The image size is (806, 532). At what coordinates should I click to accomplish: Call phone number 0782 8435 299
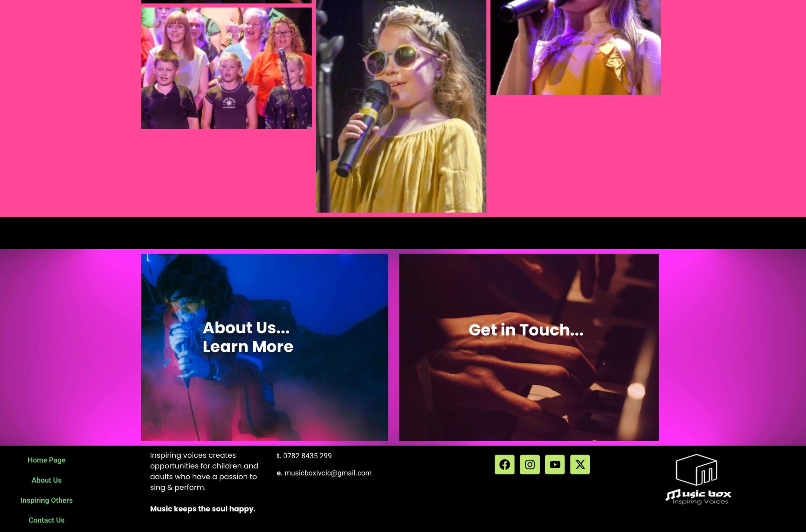pos(307,456)
